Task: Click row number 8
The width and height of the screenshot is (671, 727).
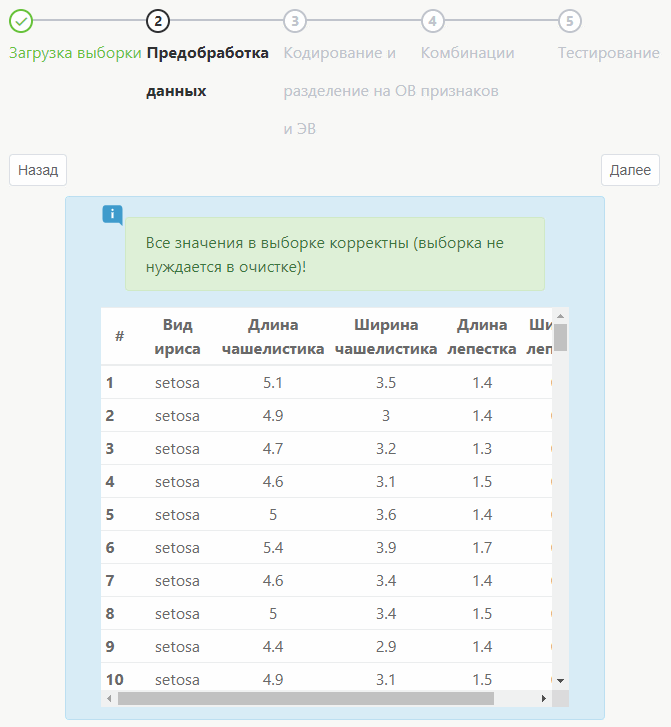Action: point(109,614)
